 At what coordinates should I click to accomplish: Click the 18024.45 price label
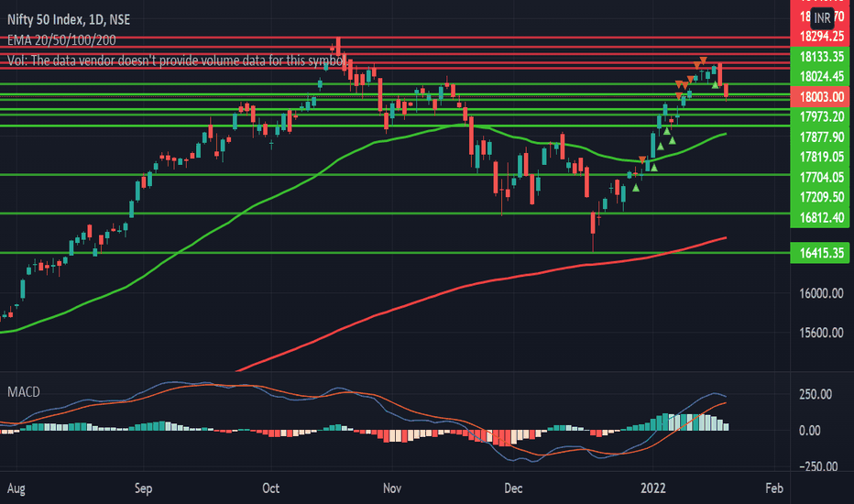point(820,77)
